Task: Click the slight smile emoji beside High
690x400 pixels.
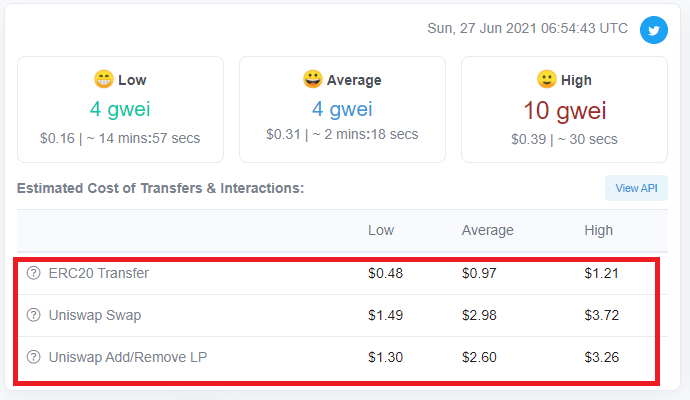Action: click(x=547, y=79)
